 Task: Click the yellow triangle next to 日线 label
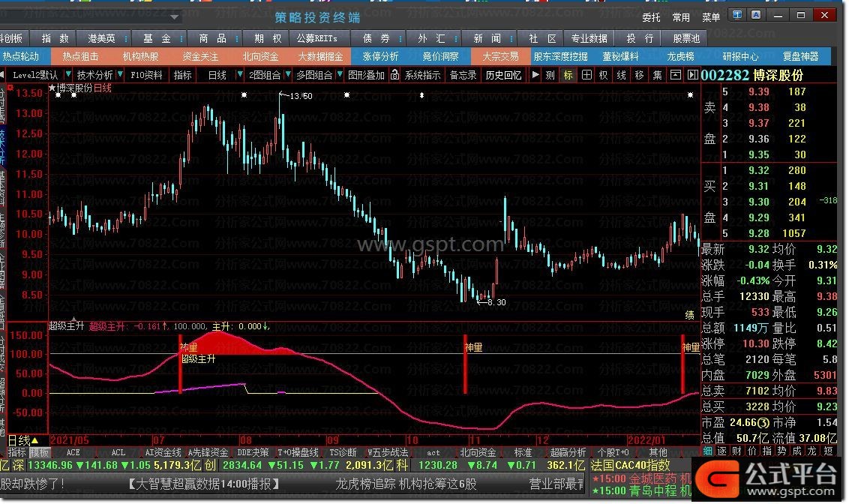pyautogui.click(x=34, y=441)
